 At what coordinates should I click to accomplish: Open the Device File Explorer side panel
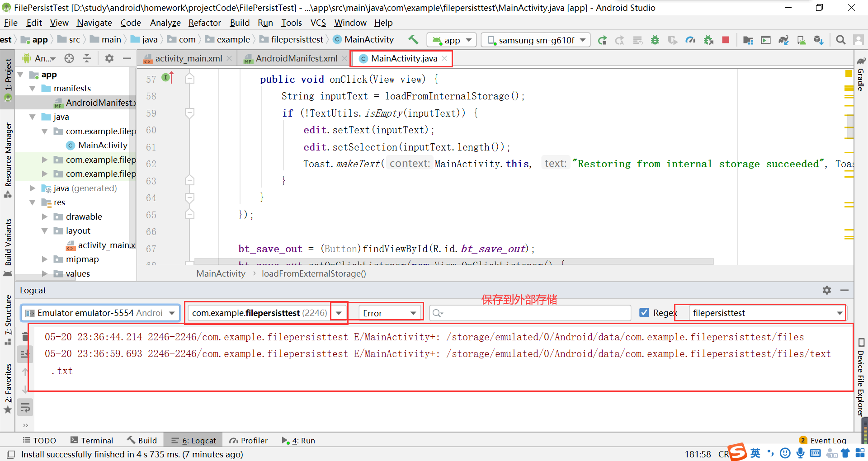[x=861, y=377]
